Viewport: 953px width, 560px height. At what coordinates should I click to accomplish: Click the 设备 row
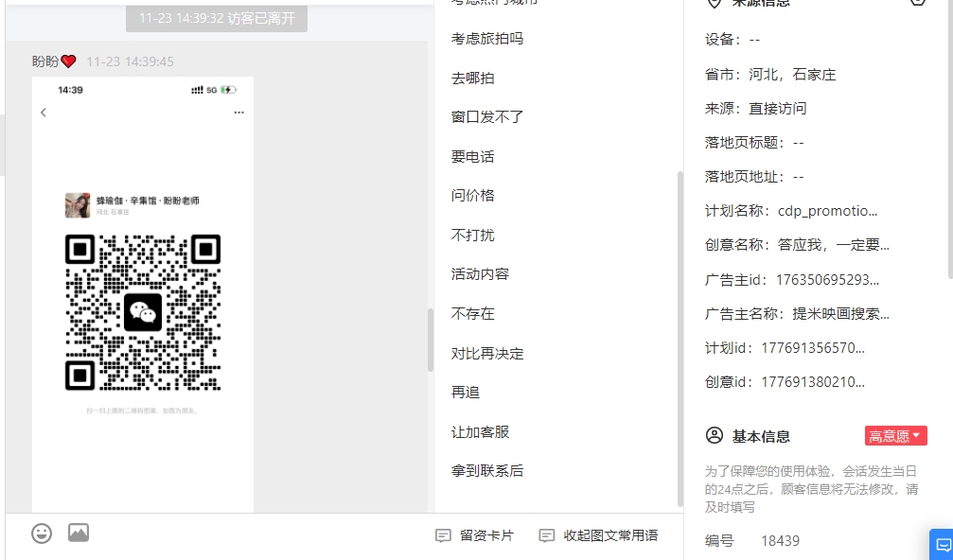click(732, 40)
